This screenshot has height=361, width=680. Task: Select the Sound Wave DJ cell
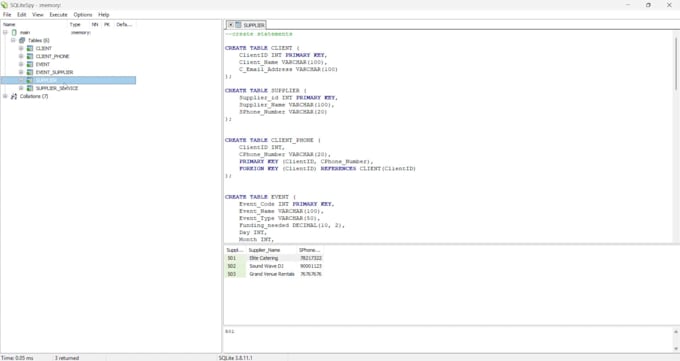pos(272,266)
